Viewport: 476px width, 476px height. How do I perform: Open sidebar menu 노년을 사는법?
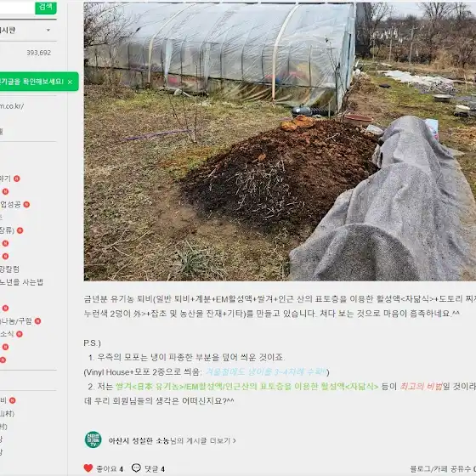(x=21, y=282)
